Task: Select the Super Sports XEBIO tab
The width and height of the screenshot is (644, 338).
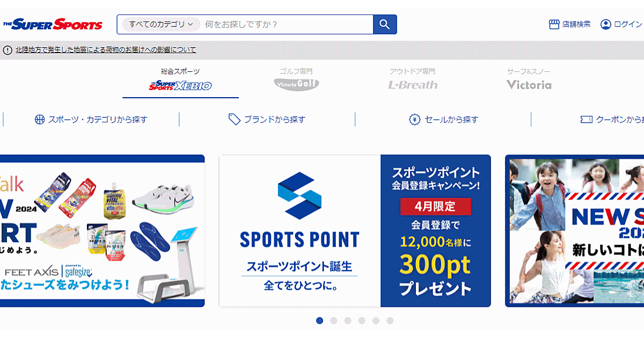Action: click(x=180, y=80)
